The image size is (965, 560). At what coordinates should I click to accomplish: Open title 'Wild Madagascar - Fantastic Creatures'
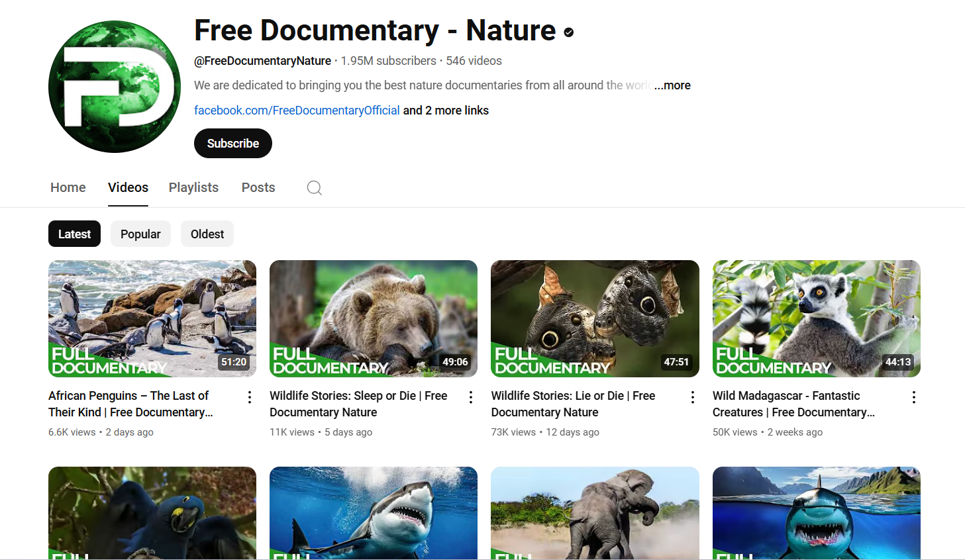click(x=793, y=404)
